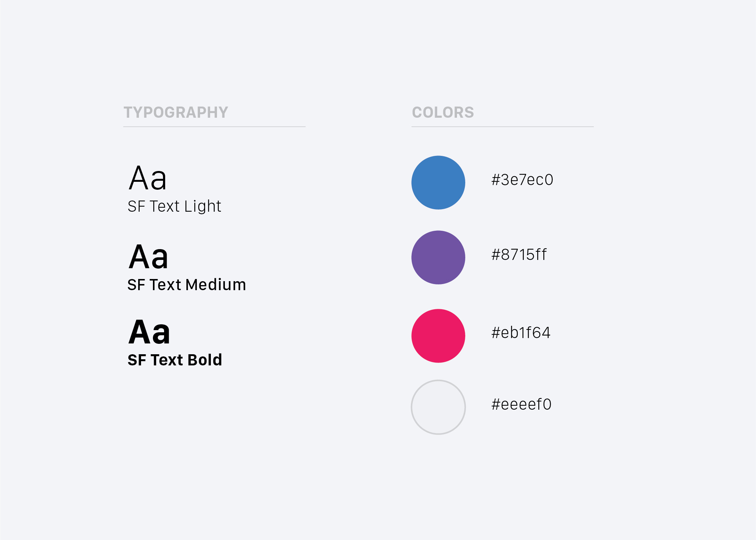The image size is (756, 540).
Task: Click the light weight Aa sample
Action: 148,178
